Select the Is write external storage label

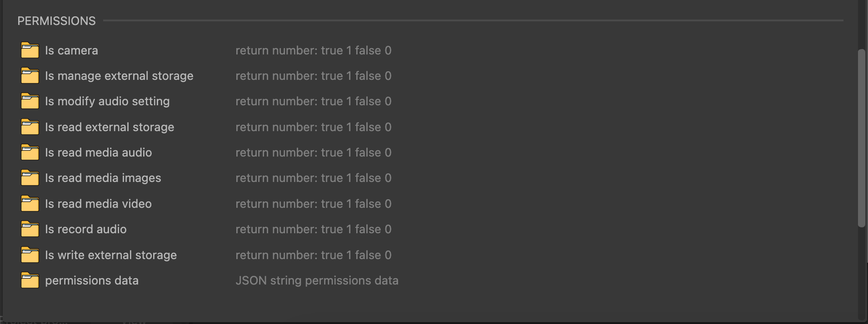click(x=111, y=255)
